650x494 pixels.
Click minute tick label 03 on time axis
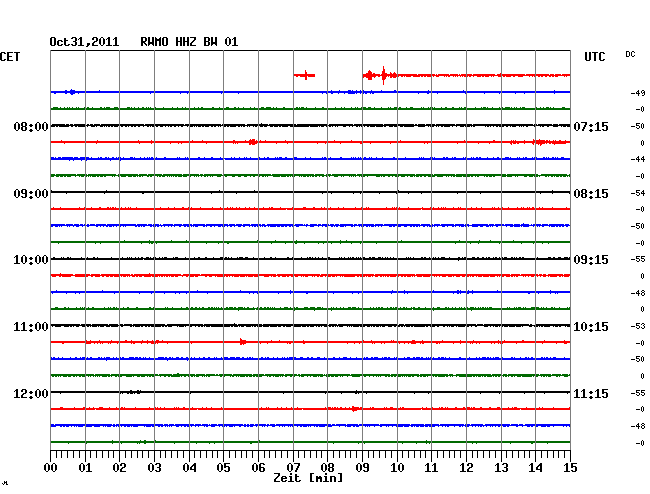pyautogui.click(x=154, y=467)
